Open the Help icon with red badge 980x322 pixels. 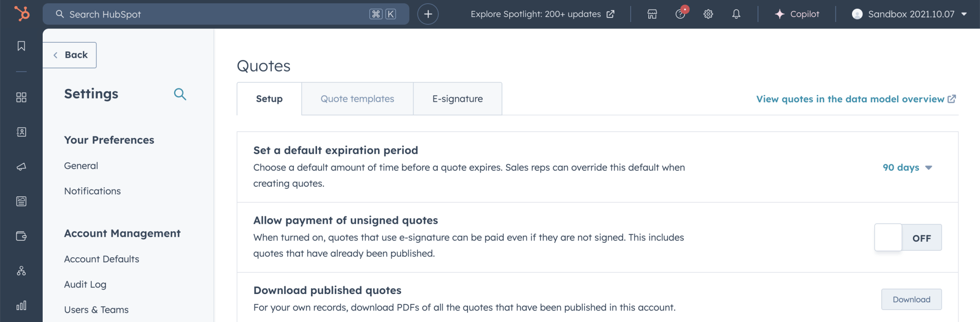[x=681, y=14]
